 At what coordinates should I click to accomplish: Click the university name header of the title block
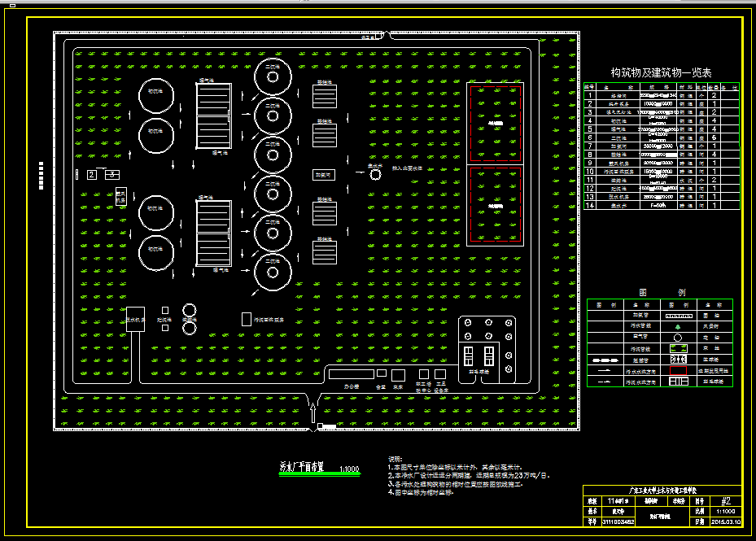point(662,491)
